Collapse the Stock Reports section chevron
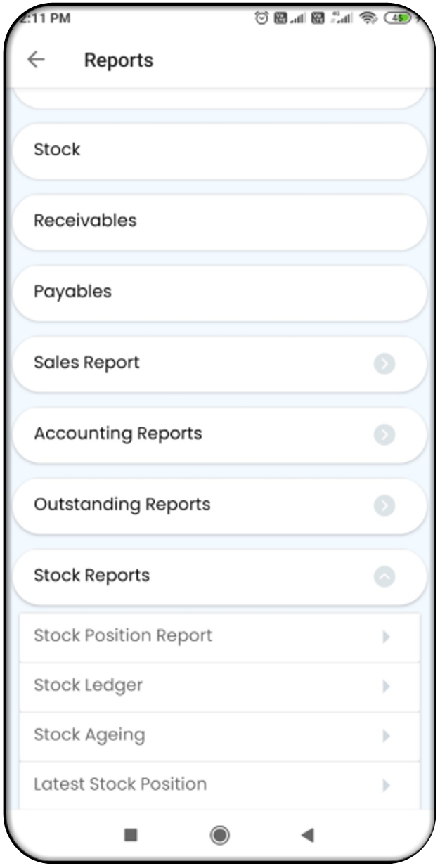The image size is (440, 868). (384, 576)
